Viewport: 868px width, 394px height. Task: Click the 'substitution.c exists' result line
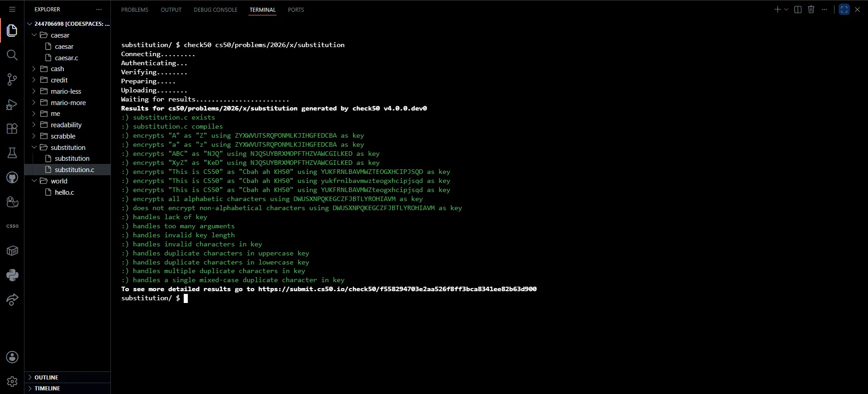click(x=168, y=117)
